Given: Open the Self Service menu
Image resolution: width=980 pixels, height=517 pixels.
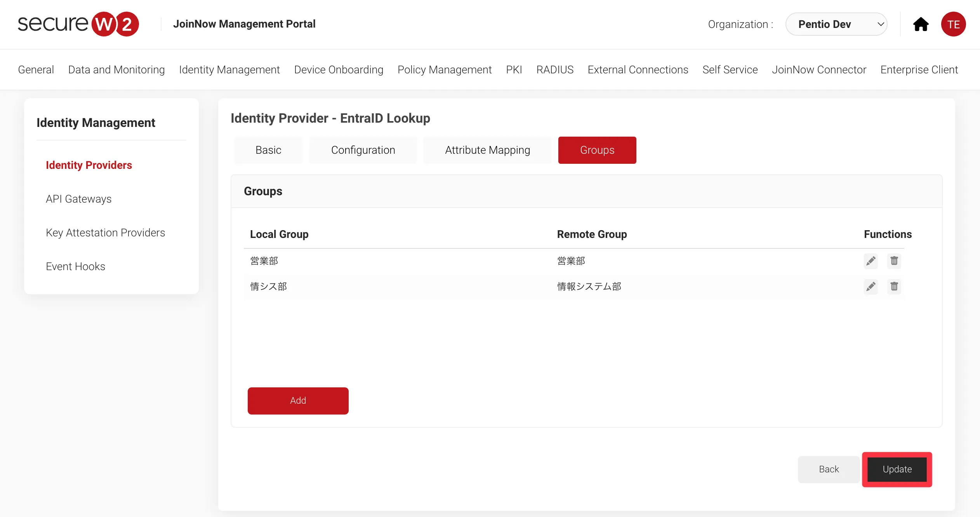Looking at the screenshot, I should click(x=730, y=69).
